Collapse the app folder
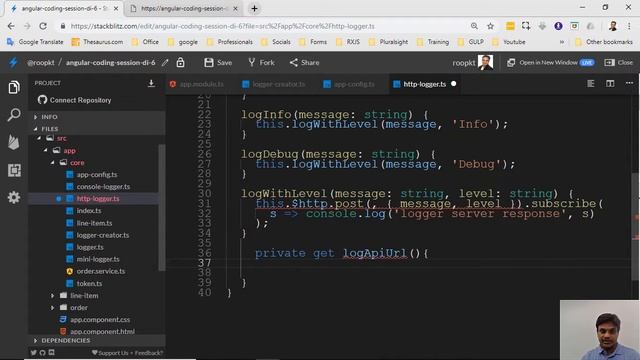Viewport: 640px width, 360px height. click(45, 150)
